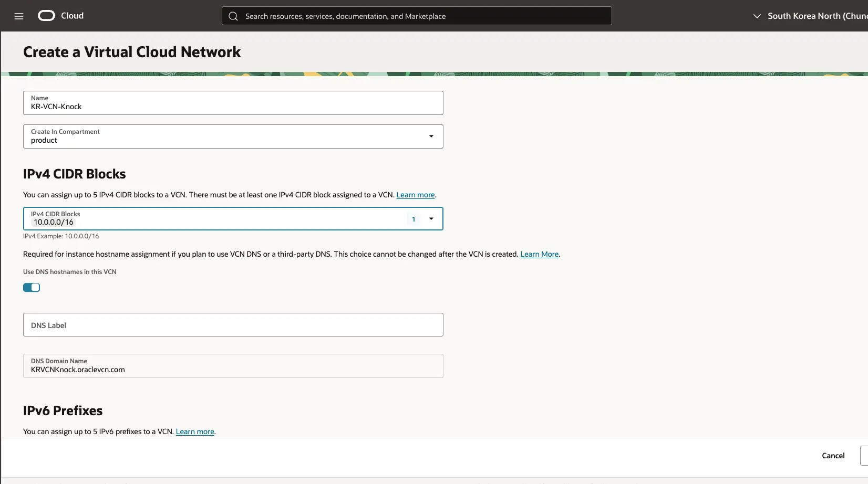Image resolution: width=868 pixels, height=484 pixels.
Task: Click the CIDR block count badge
Action: 413,218
